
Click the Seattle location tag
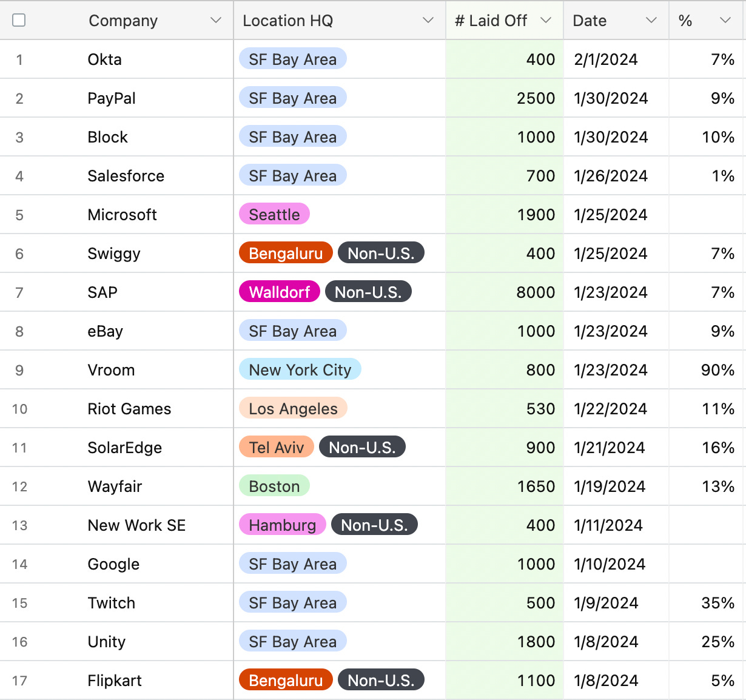pyautogui.click(x=274, y=214)
